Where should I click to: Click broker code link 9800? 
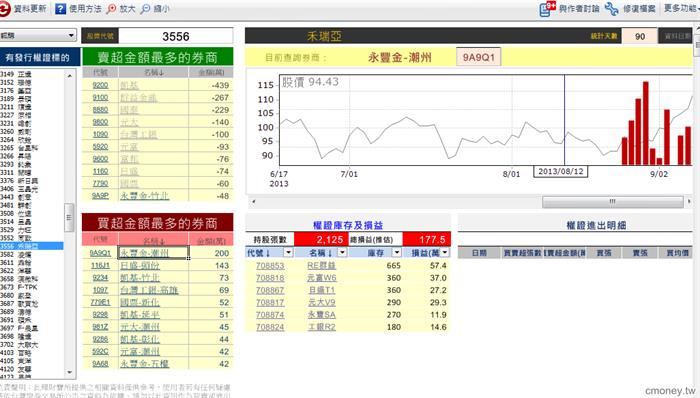tap(100, 122)
